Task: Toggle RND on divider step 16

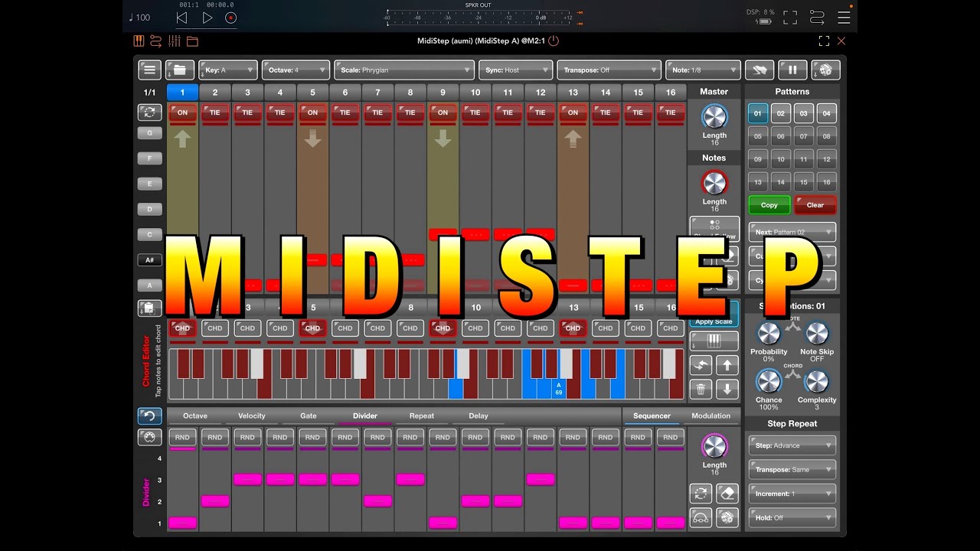Action: pos(671,438)
